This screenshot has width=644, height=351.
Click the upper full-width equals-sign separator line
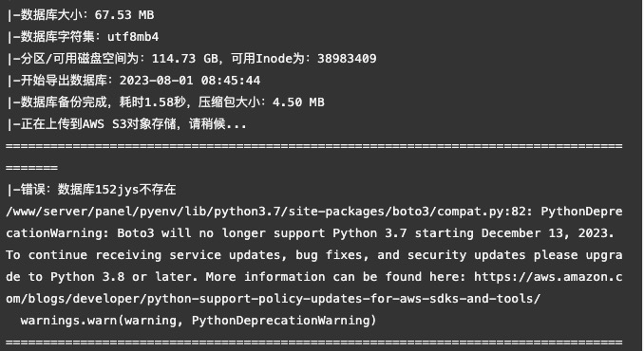pyautogui.click(x=314, y=146)
